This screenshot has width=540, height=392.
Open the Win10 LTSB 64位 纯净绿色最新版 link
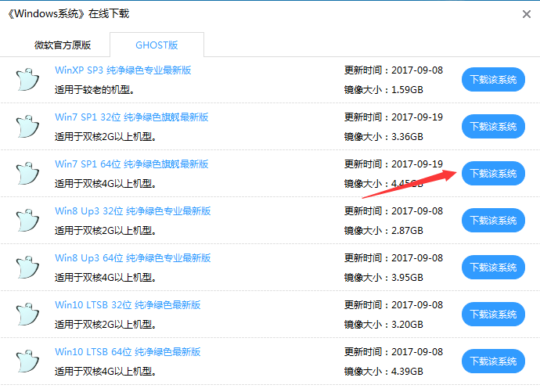[128, 352]
